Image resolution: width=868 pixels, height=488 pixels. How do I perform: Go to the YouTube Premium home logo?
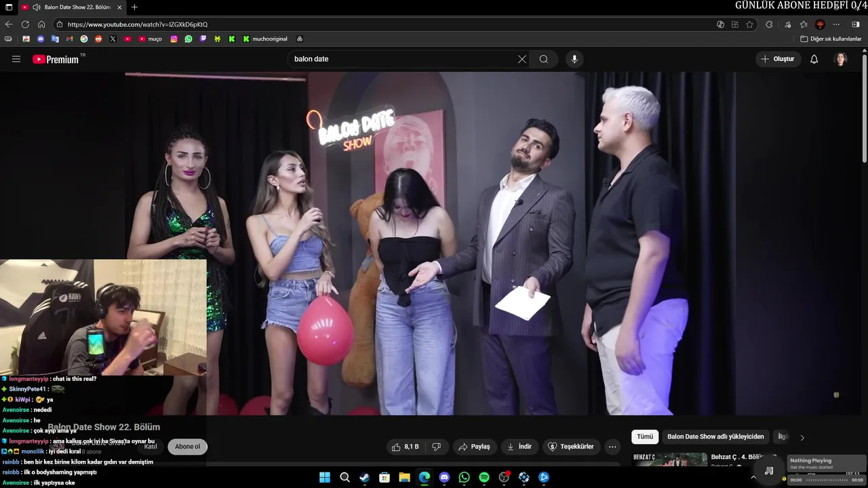[x=56, y=59]
